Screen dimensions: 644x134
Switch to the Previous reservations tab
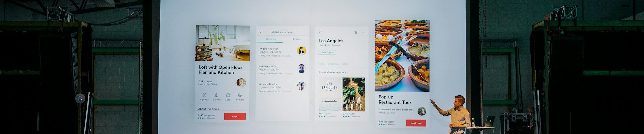pos(298,39)
